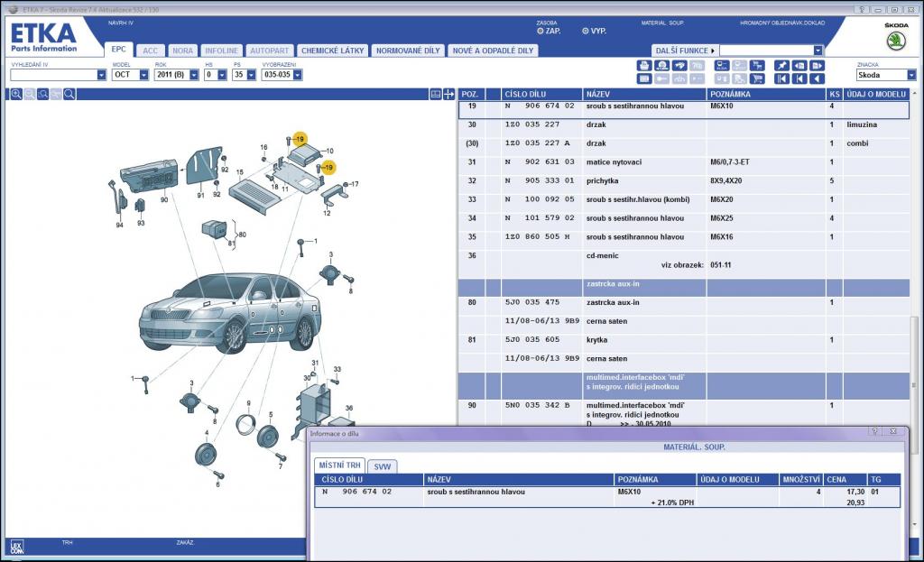Screen dimensions: 924x562
Task: Click the handshake icon in the toolbar
Action: pyautogui.click(x=679, y=65)
